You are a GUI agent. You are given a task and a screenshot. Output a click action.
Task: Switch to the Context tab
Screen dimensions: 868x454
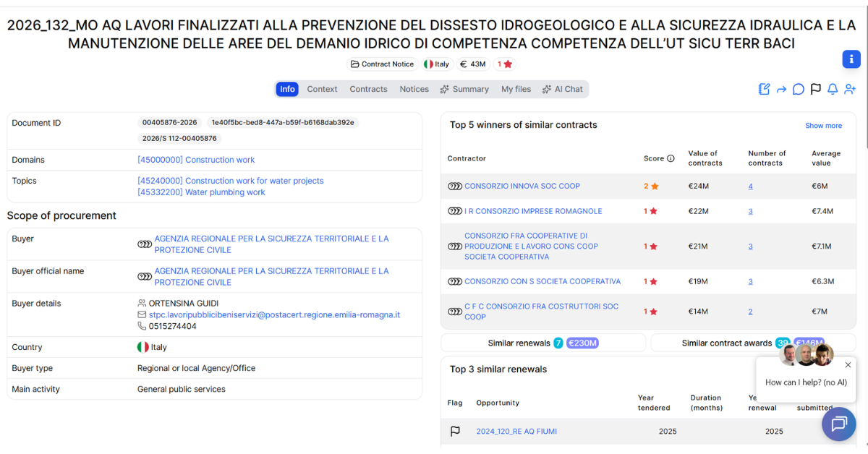click(322, 89)
